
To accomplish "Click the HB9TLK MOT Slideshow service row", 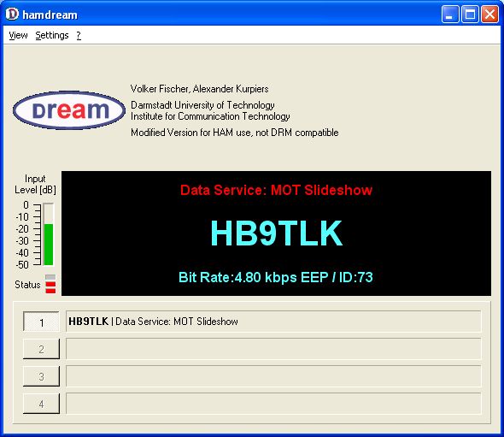I will (273, 322).
